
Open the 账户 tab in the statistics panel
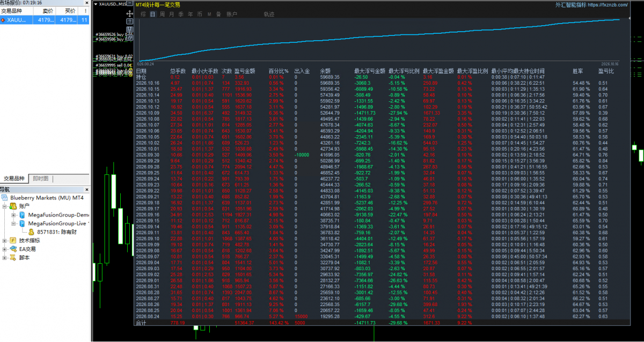(232, 14)
